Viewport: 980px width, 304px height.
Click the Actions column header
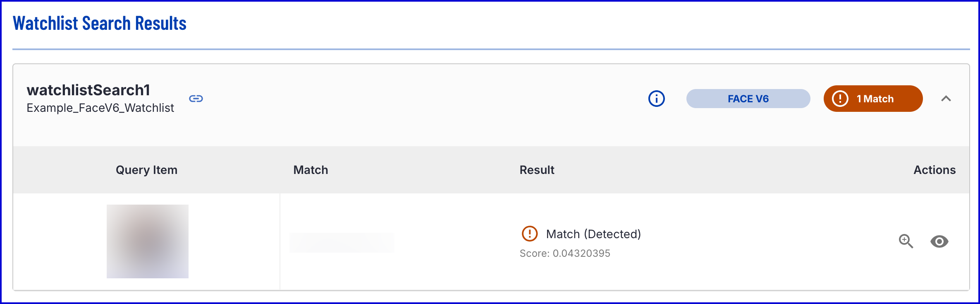[x=934, y=170]
